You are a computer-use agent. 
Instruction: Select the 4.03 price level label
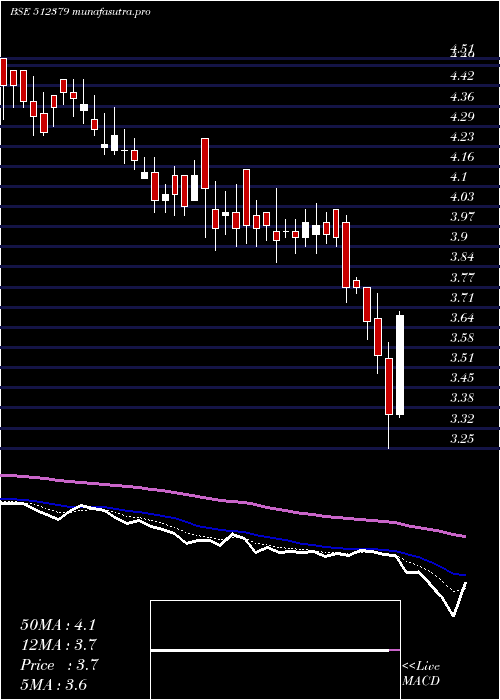[462, 197]
